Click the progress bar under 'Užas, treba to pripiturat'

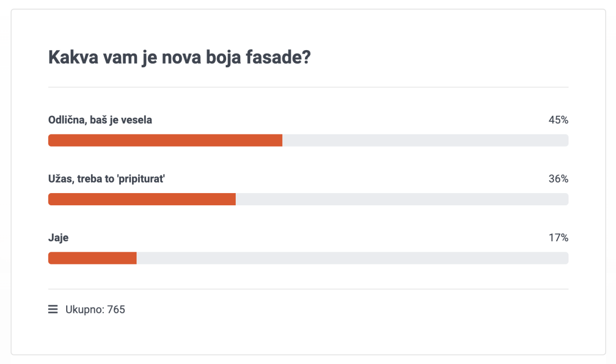click(142, 199)
